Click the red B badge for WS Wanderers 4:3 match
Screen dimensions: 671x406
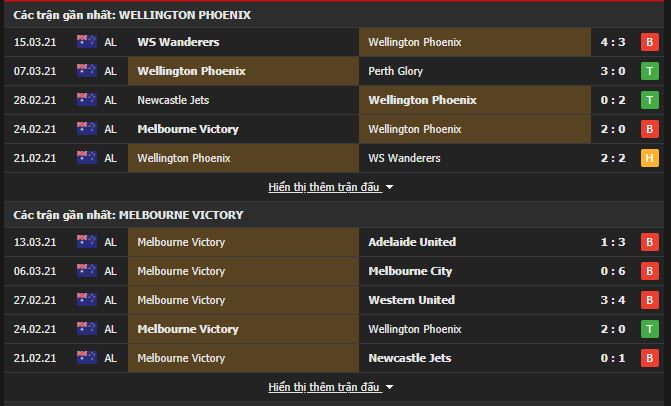click(650, 42)
